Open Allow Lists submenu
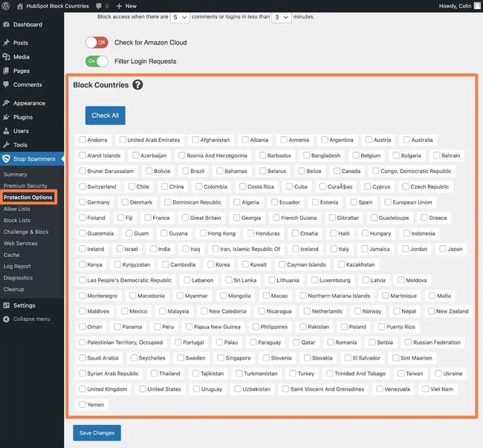The image size is (483, 448). pyautogui.click(x=17, y=209)
